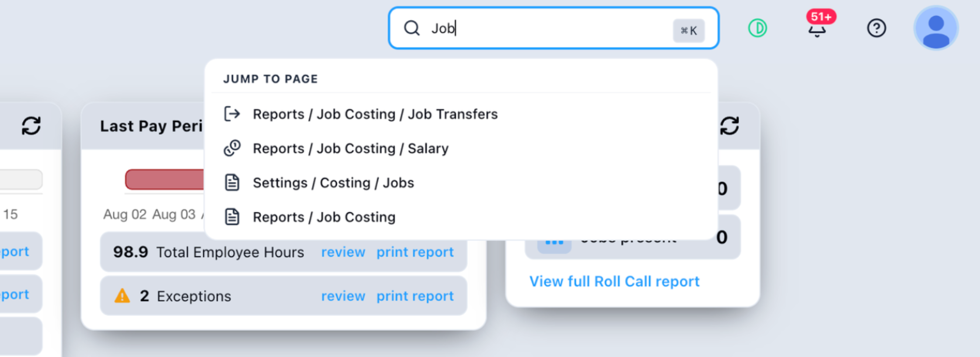This screenshot has height=357, width=980.
Task: Click the Job Costing Salary coin icon
Action: click(232, 148)
